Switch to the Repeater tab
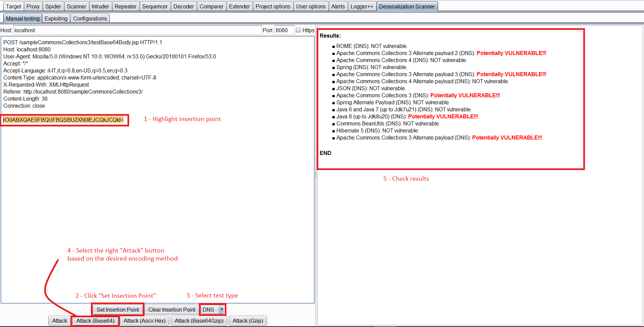This screenshot has height=327, width=644. [x=125, y=6]
